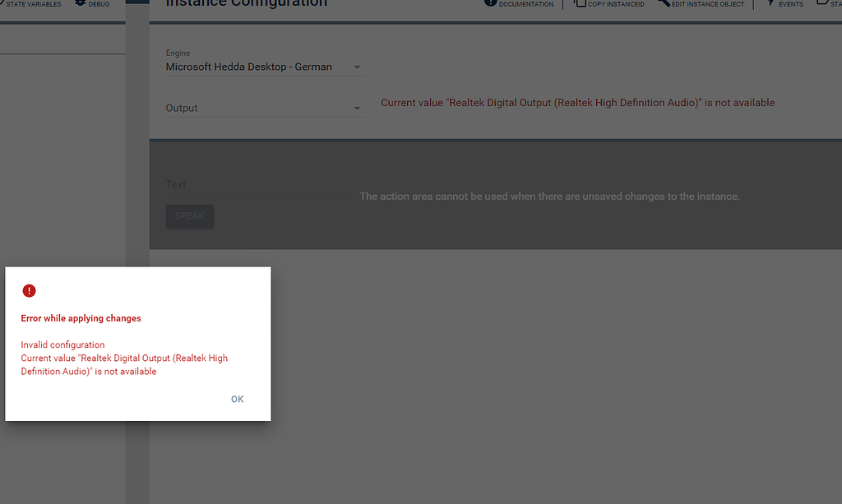842x504 pixels.
Task: Switch to the State Variables view
Action: [33, 4]
